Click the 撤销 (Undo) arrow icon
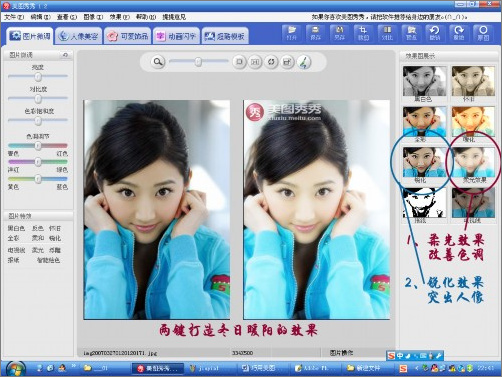The image size is (502, 377). (435, 33)
